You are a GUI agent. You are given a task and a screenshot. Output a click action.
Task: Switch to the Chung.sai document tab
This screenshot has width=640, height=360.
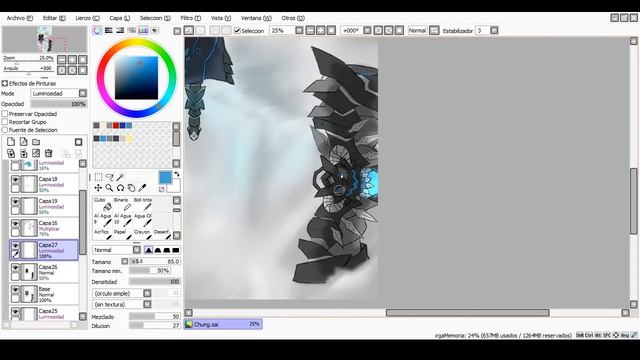[223, 324]
